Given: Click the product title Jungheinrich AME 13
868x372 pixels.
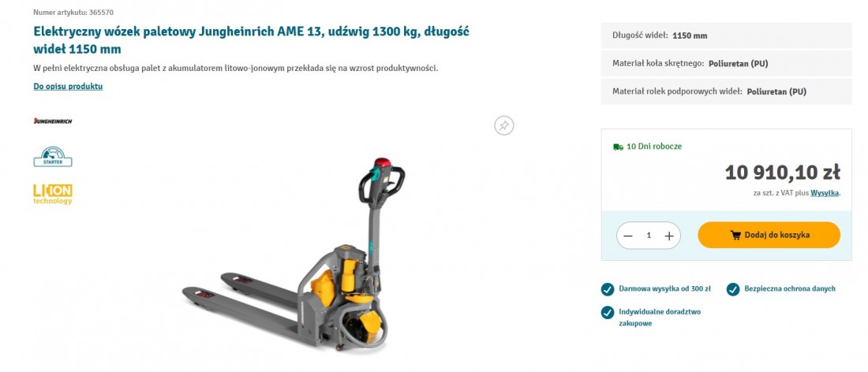Looking at the screenshot, I should click(251, 39).
